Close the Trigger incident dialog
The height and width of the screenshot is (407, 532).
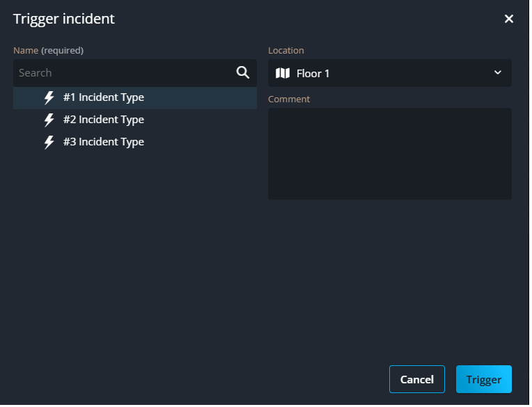pyautogui.click(x=510, y=19)
